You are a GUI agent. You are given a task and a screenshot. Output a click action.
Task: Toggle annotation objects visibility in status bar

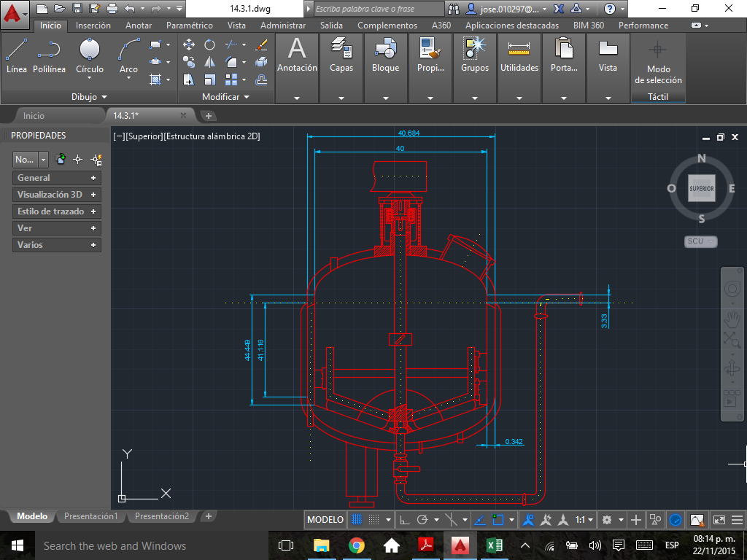(528, 519)
